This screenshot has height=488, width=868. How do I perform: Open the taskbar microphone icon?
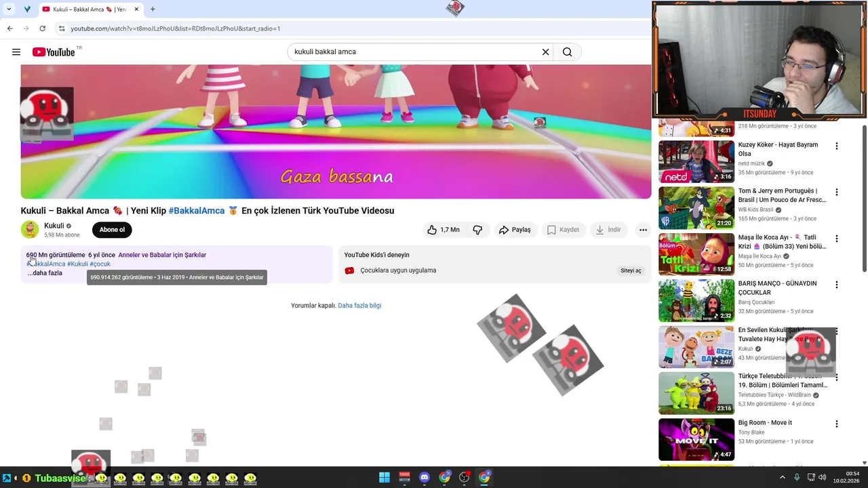[797, 478]
